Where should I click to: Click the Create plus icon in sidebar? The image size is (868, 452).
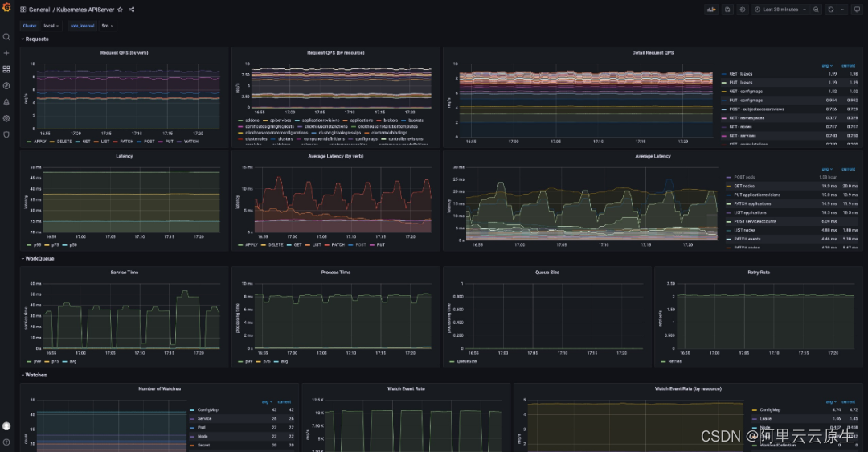click(x=6, y=53)
